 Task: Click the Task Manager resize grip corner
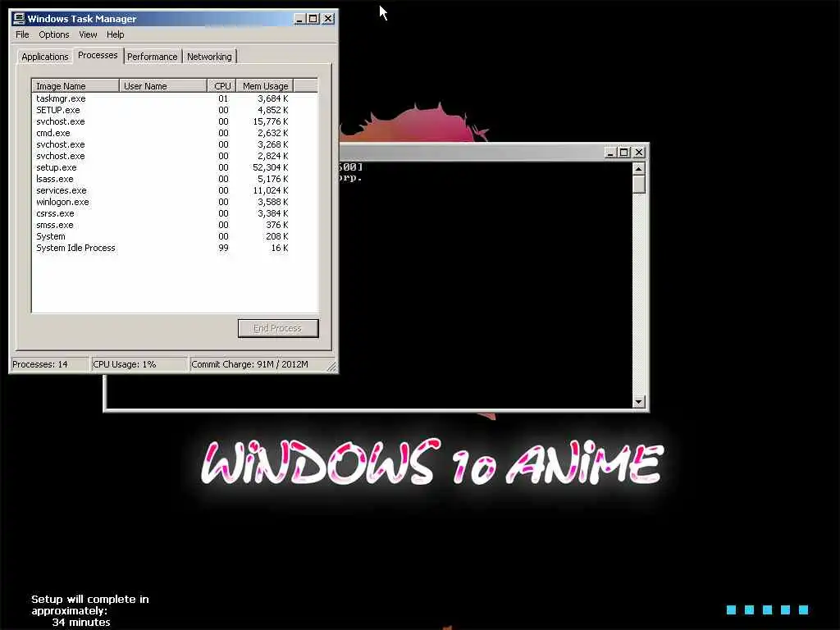(331, 367)
